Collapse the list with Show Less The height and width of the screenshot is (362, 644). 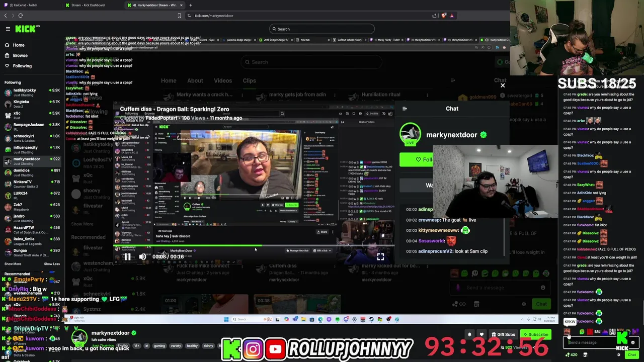point(52,264)
